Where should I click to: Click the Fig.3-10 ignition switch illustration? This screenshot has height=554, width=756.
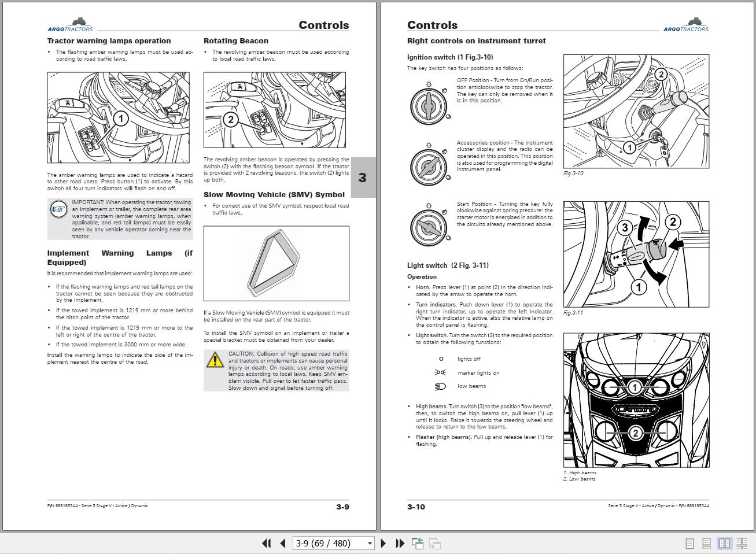[x=636, y=111]
